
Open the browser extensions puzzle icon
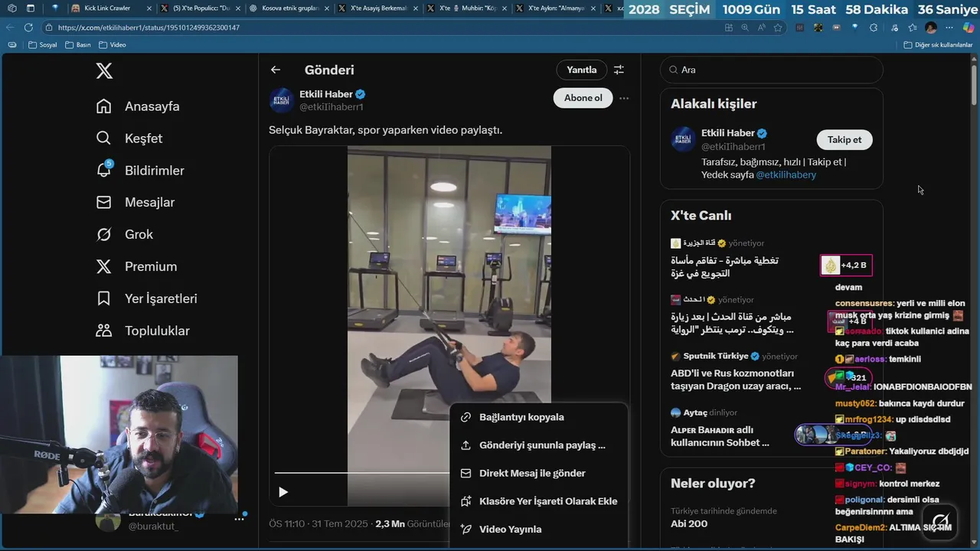[x=874, y=28]
